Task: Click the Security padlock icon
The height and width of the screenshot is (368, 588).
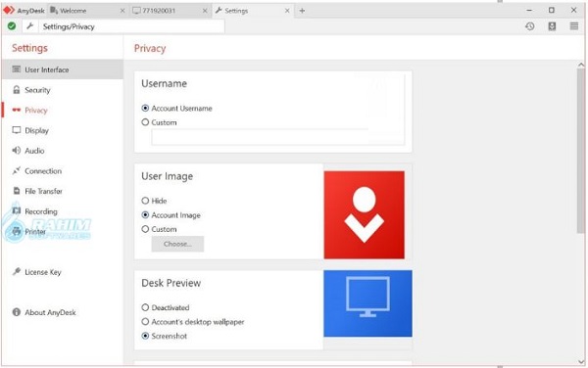Action: pos(16,90)
